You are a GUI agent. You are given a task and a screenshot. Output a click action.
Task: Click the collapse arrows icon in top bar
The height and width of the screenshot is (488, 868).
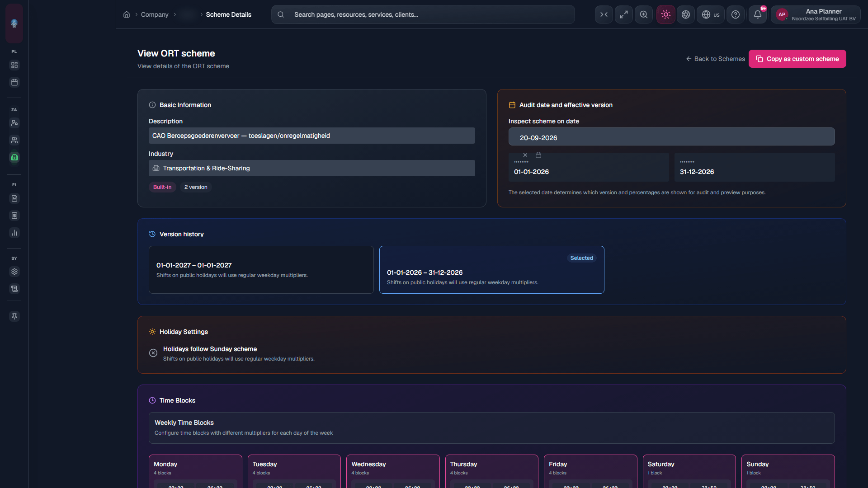click(604, 14)
